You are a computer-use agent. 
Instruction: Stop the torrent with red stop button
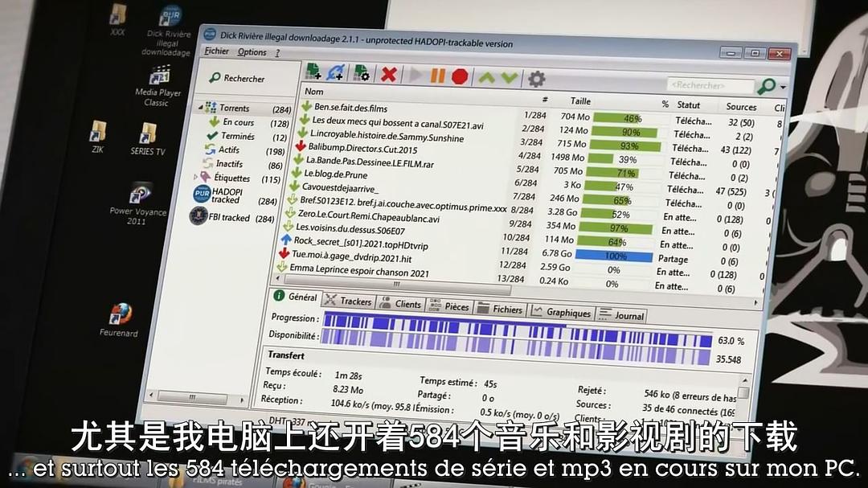(460, 76)
